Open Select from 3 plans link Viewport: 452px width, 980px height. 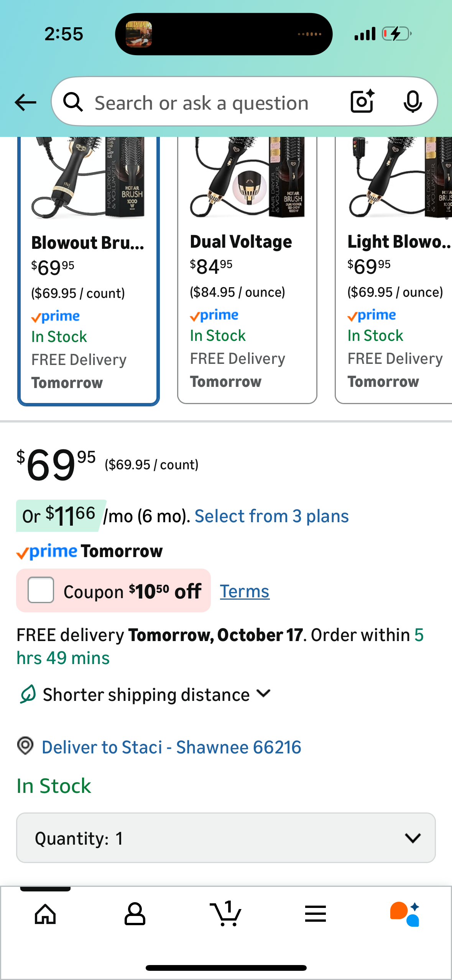pyautogui.click(x=271, y=516)
